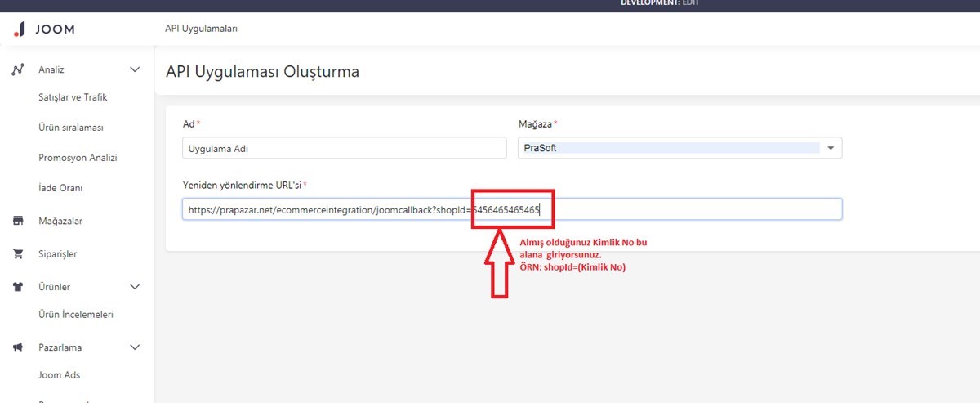Screen dimensions: 980x403
Task: Click the Pazarlama megaphone icon
Action: click(18, 347)
